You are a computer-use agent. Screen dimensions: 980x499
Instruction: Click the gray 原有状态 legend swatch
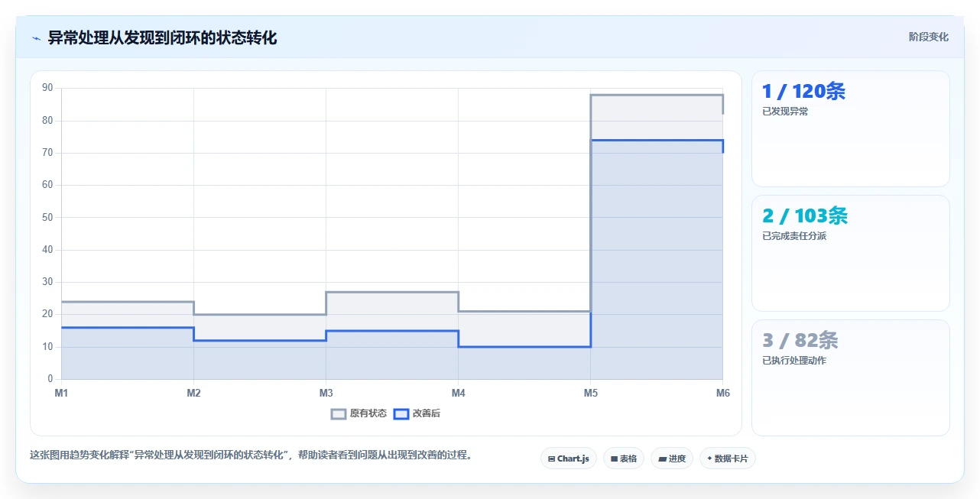pos(339,413)
